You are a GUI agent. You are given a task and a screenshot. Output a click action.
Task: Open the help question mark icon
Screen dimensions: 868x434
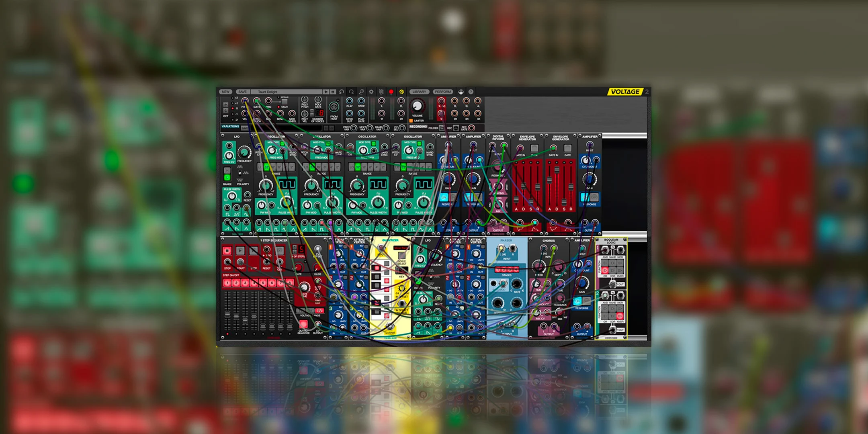coord(471,92)
